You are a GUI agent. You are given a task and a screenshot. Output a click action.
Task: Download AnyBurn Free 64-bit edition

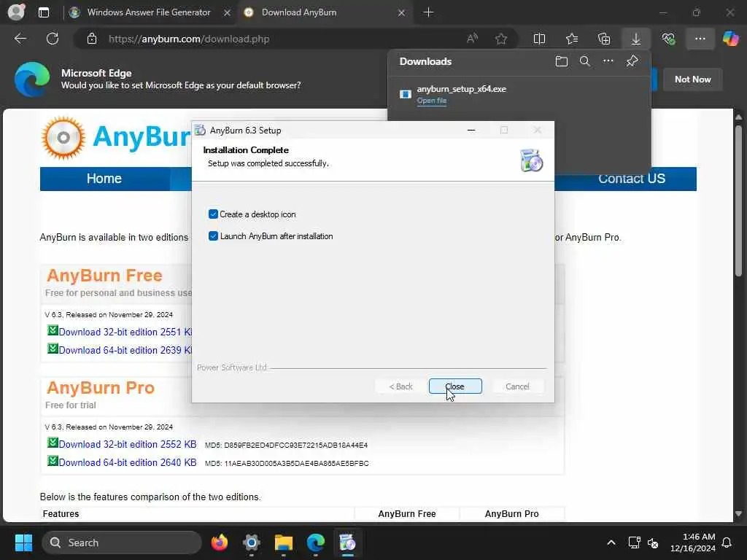125,350
